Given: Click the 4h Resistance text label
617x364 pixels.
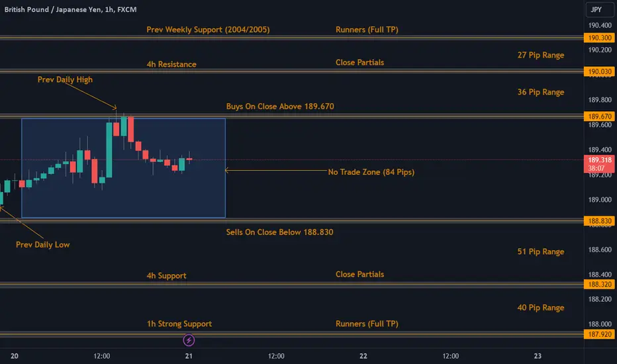Looking at the screenshot, I should [171, 65].
